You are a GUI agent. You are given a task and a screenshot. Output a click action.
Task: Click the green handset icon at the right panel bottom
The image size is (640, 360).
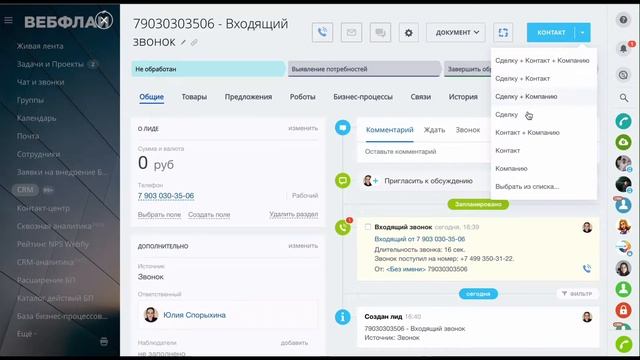point(623,344)
